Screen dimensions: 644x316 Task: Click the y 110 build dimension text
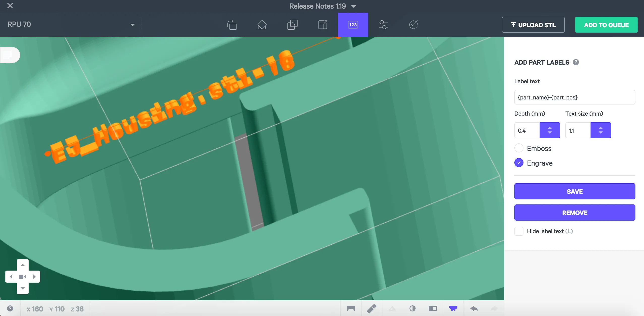tap(57, 309)
